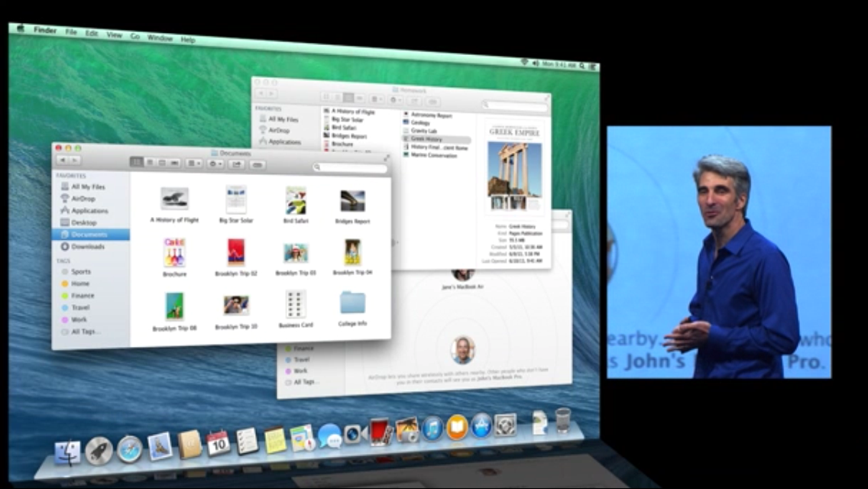Viewport: 868px width, 489px height.
Task: Open the document stack beside the Trash
Action: coord(539,422)
